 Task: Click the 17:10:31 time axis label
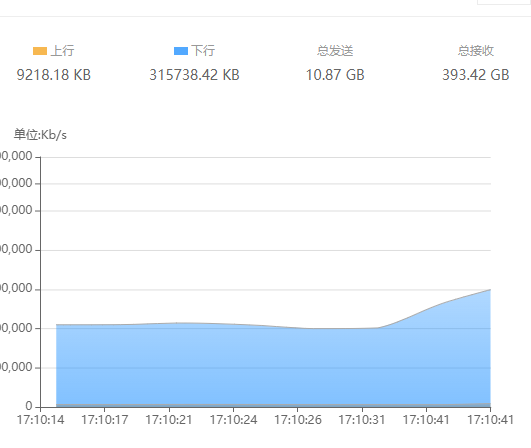(x=362, y=420)
